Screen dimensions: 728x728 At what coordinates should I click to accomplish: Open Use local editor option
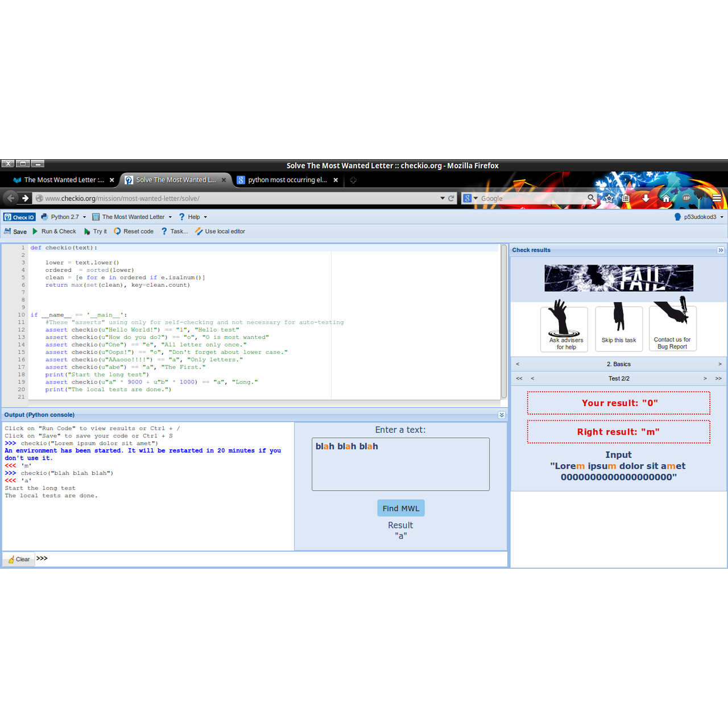click(x=220, y=231)
